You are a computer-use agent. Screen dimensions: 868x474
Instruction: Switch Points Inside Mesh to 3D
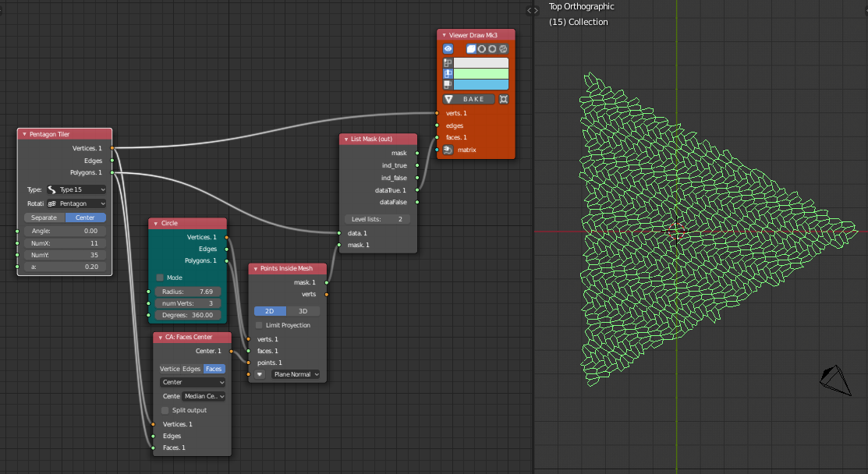click(x=303, y=311)
